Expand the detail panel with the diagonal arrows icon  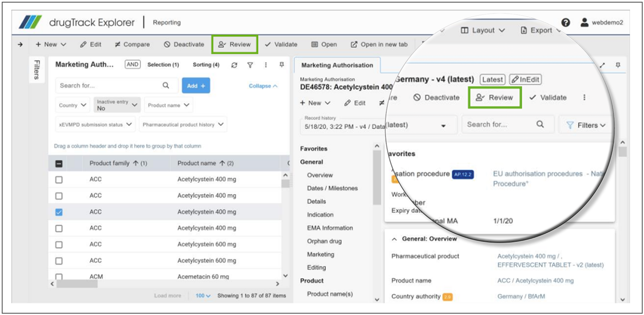[x=603, y=65]
